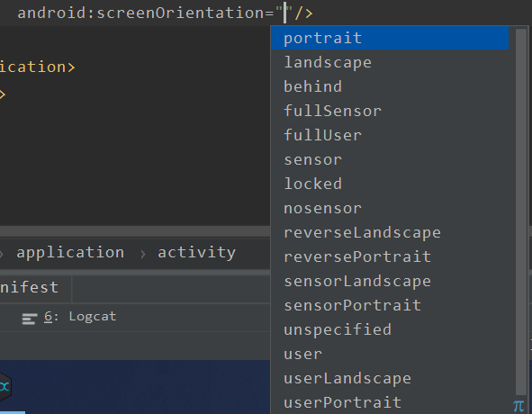Select the portrait completion option
Image resolution: width=532 pixels, height=414 pixels.
pyautogui.click(x=390, y=38)
